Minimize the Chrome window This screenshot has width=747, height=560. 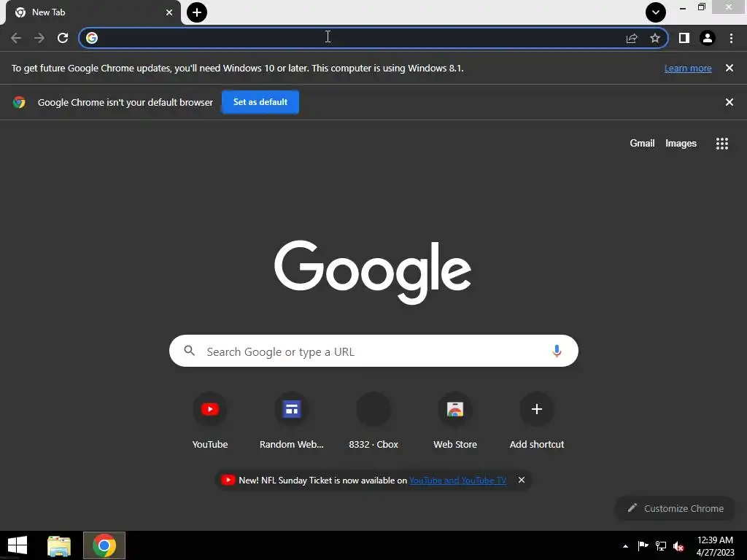click(683, 8)
